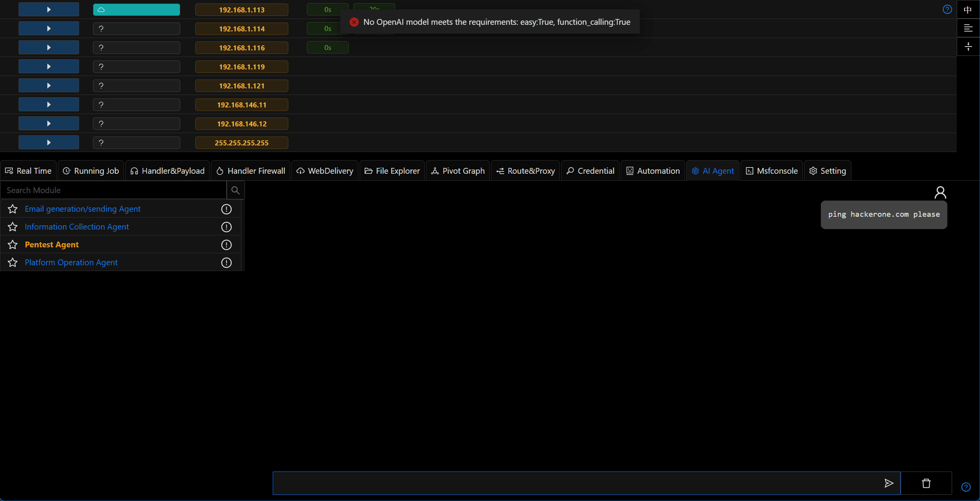Viewport: 980px width, 501px height.
Task: Click the search magnifier icon beside Search Module
Action: coord(235,190)
